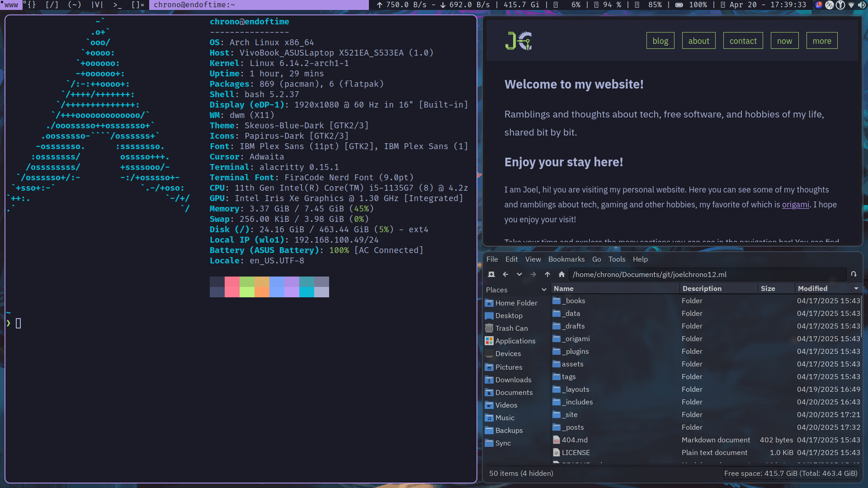This screenshot has width=868, height=488.
Task: Select the _posts folder icon
Action: point(557,427)
